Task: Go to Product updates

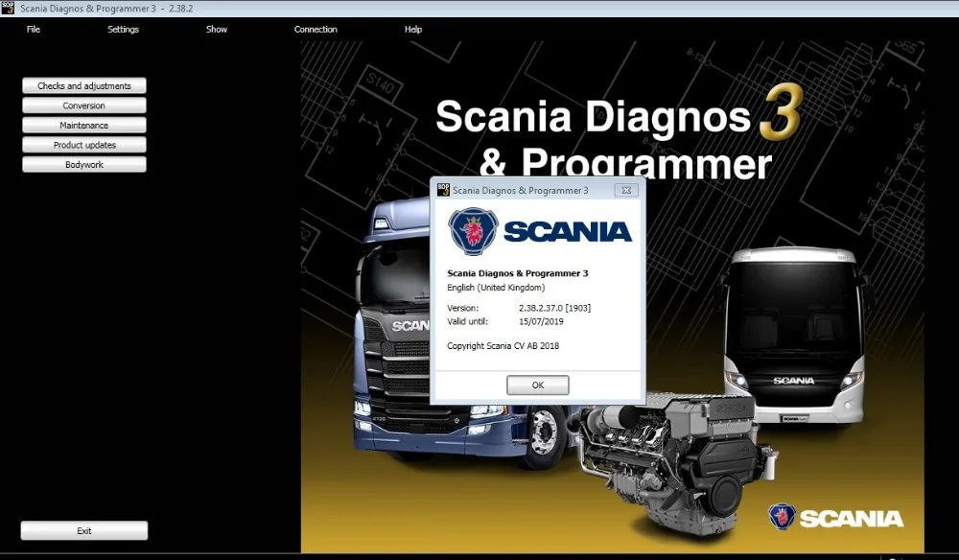Action: point(84,145)
